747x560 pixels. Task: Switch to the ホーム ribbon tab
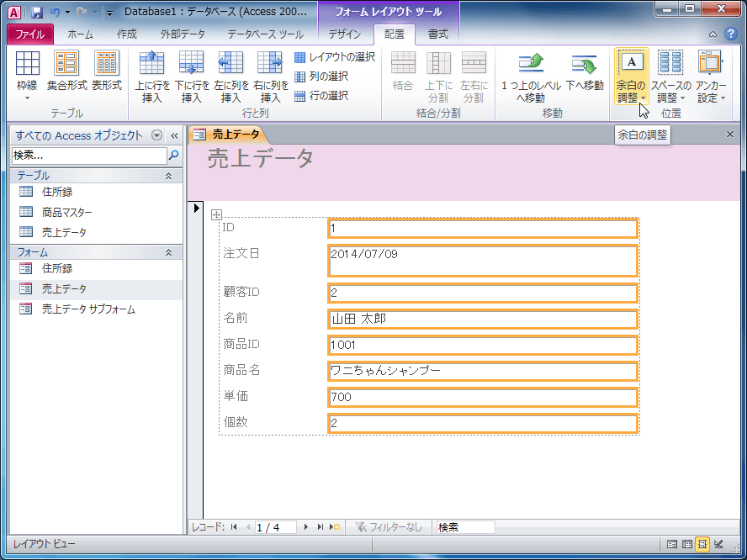click(x=80, y=34)
